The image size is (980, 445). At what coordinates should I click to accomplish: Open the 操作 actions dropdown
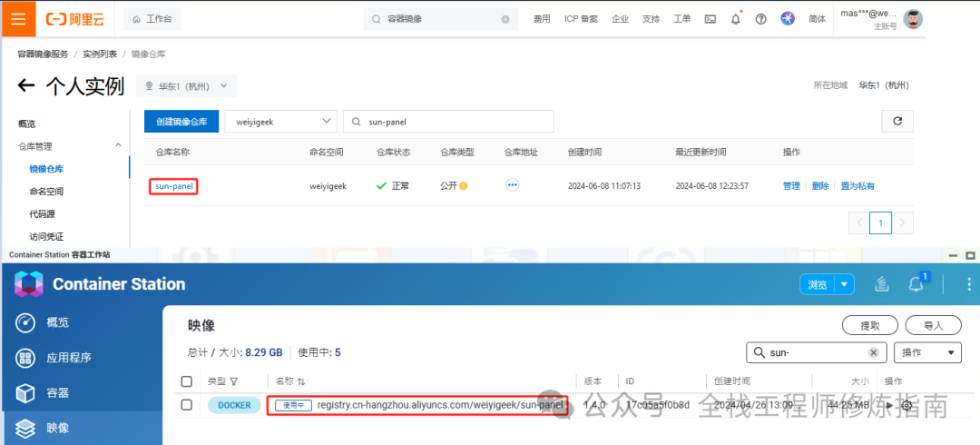point(927,352)
